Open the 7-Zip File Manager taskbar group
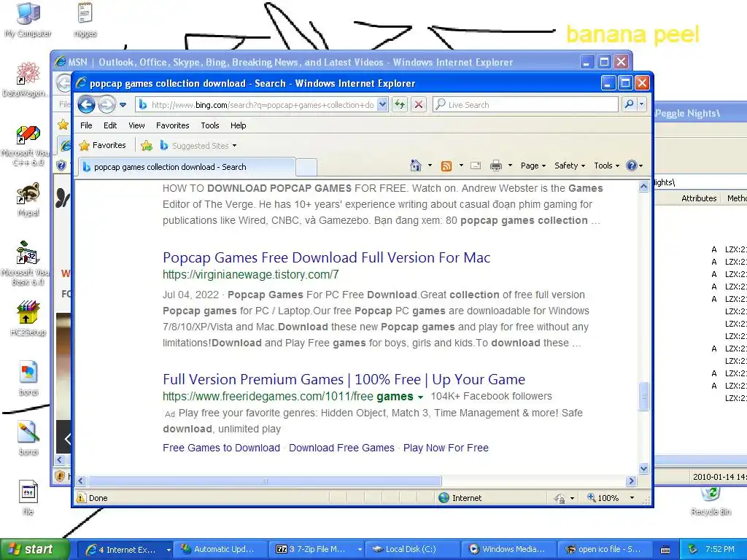The width and height of the screenshot is (747, 560). (317, 549)
